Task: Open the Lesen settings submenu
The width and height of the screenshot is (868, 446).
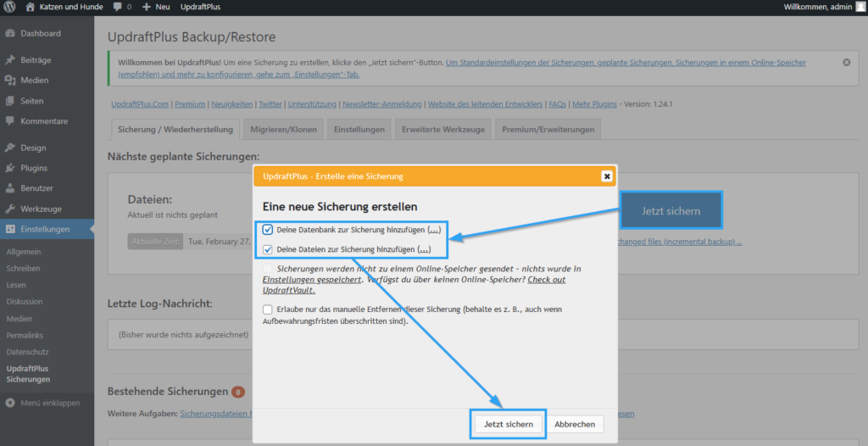Action: 17,285
